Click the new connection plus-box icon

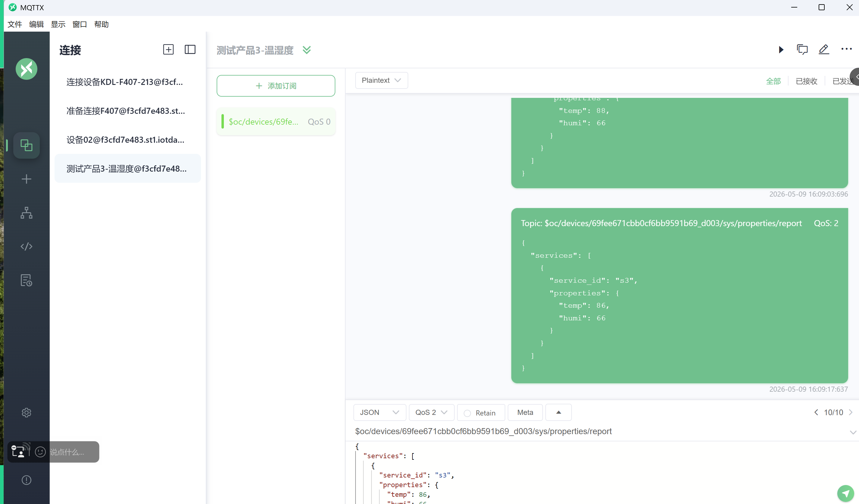168,50
